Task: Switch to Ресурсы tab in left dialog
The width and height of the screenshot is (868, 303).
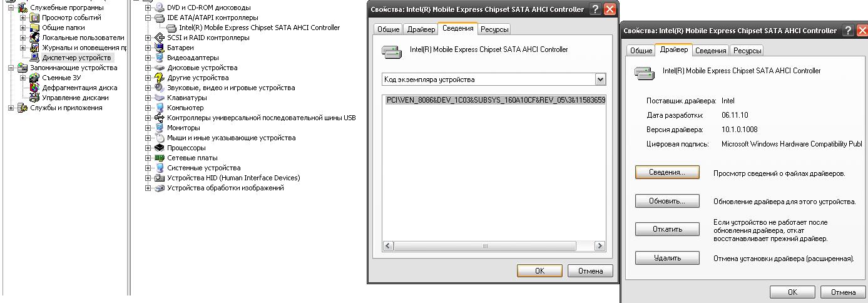Action: pos(494,29)
